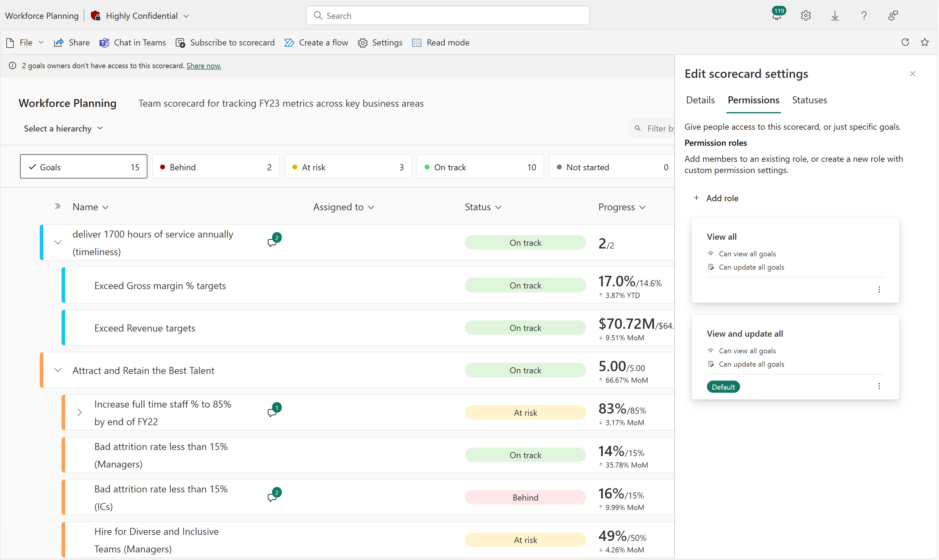Click the Create a flow icon
The height and width of the screenshot is (560, 939).
[288, 42]
